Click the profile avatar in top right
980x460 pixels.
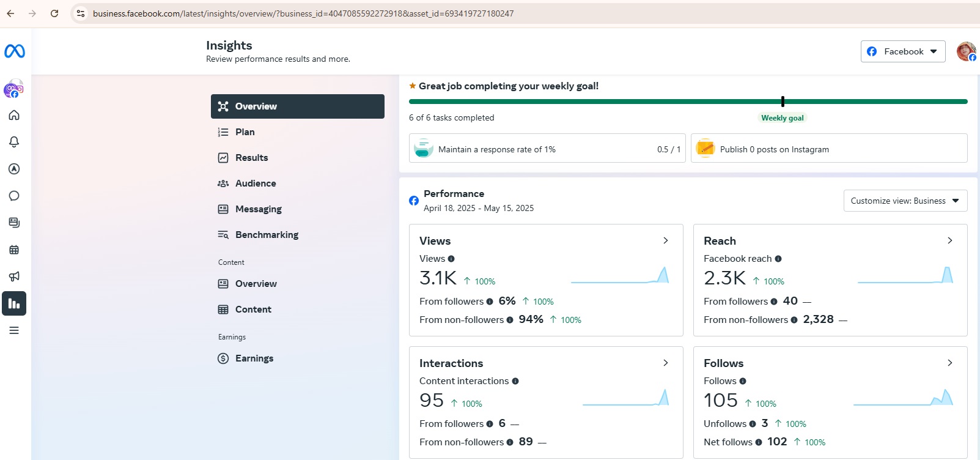coord(966,51)
